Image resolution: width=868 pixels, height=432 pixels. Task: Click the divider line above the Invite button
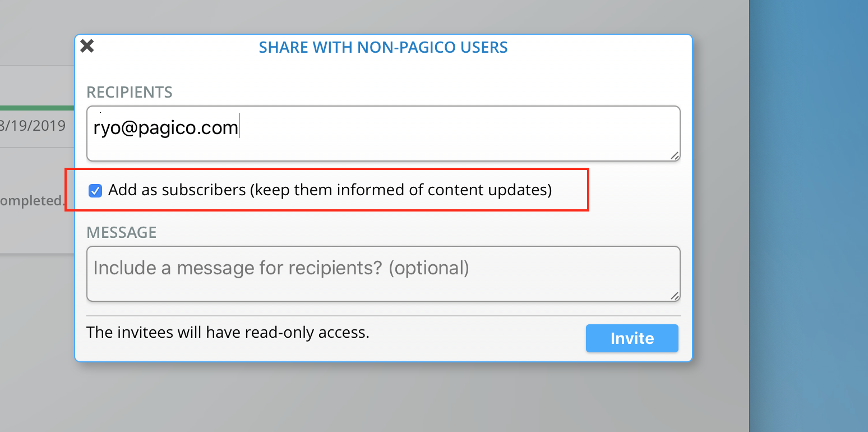(x=383, y=316)
